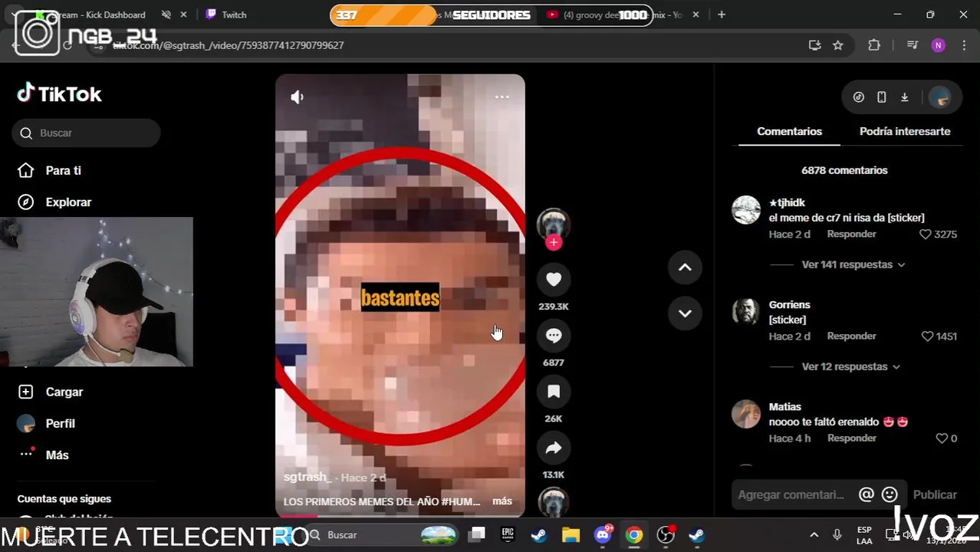Expand the video description with más

[x=502, y=501]
